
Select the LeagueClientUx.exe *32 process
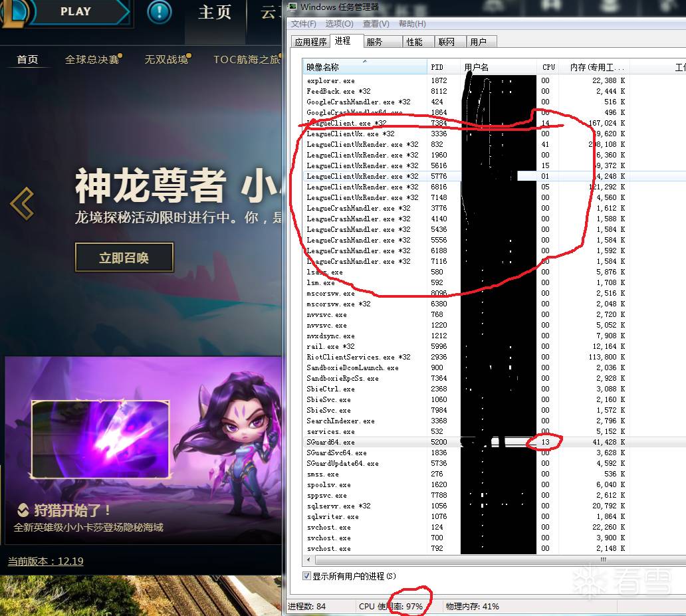[495, 134]
